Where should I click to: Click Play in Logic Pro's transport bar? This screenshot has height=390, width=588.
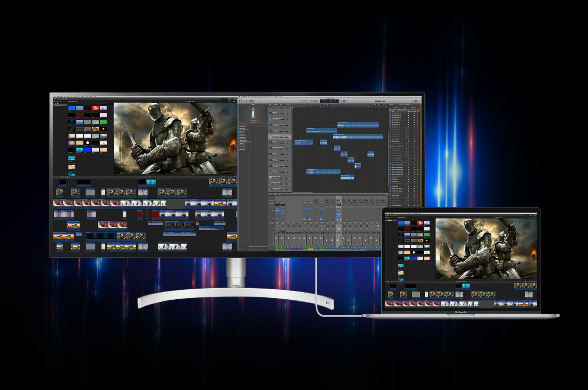point(312,101)
